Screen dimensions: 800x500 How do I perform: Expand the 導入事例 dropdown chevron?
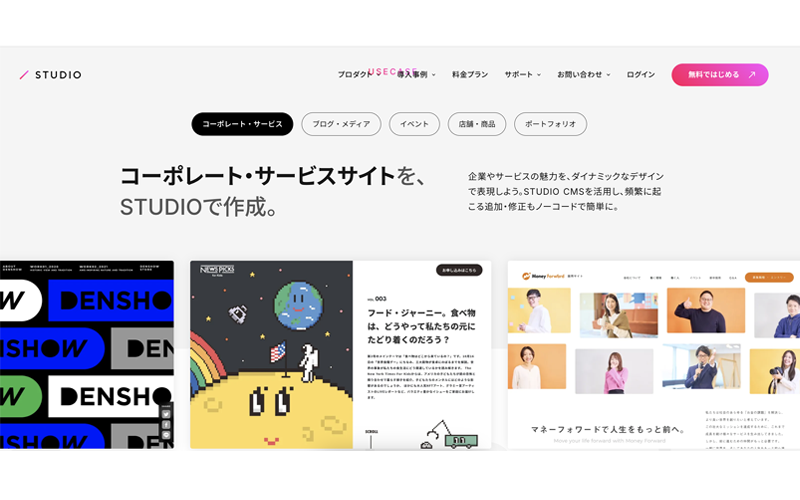[x=434, y=74]
